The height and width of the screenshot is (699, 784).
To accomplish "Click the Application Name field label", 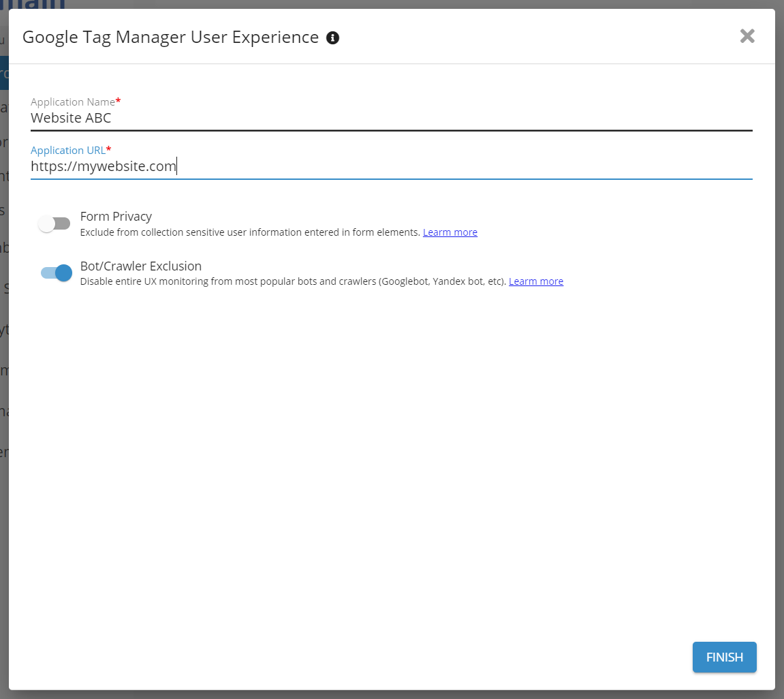I will (73, 102).
